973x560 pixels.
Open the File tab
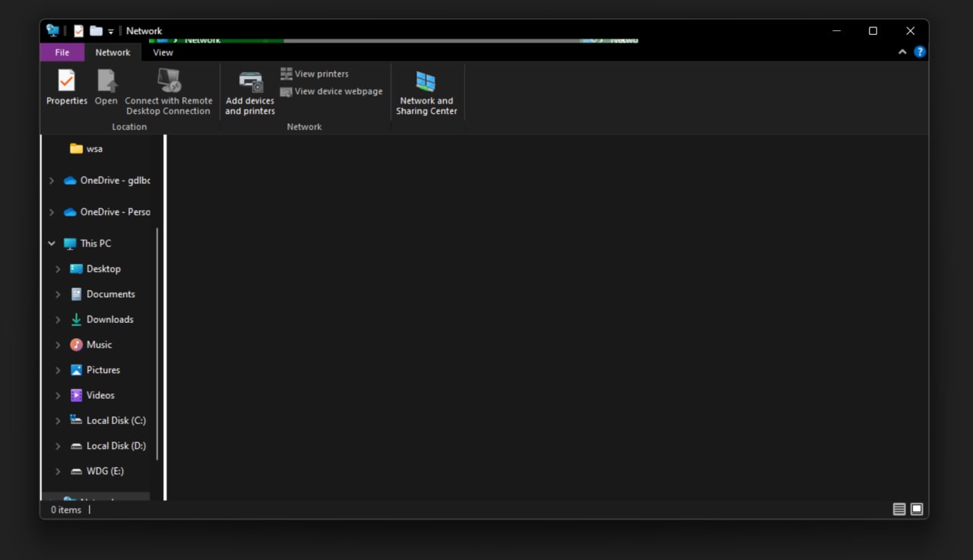tap(62, 52)
